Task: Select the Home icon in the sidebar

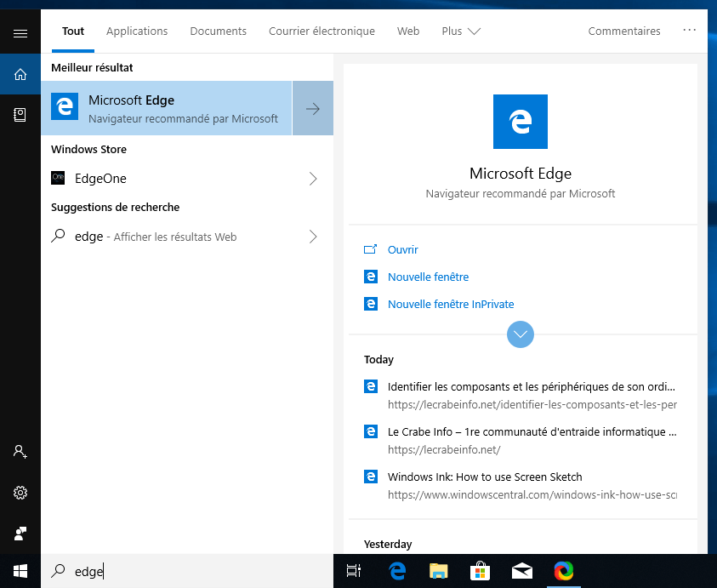Action: (20, 74)
